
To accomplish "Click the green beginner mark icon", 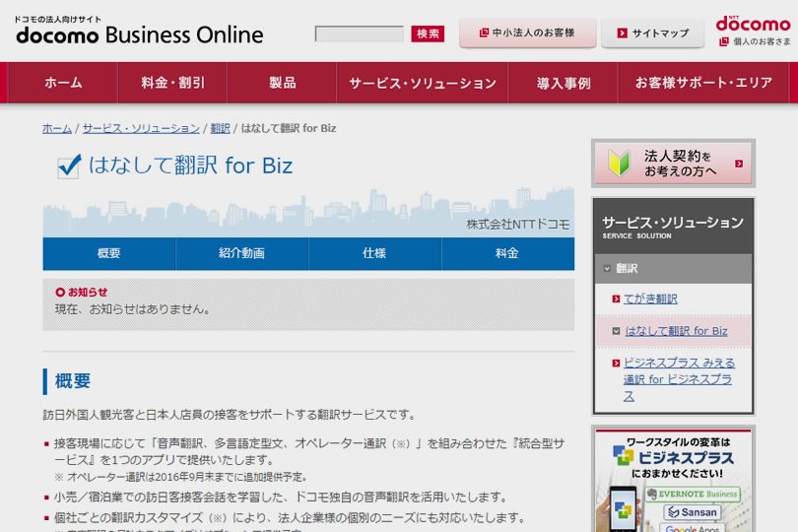I will pyautogui.click(x=619, y=164).
